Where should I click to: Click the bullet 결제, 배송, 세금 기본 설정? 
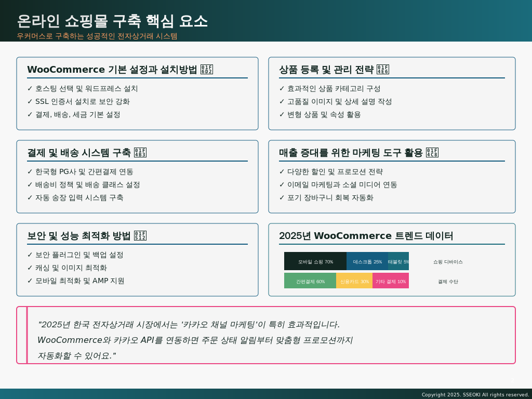pos(74,114)
